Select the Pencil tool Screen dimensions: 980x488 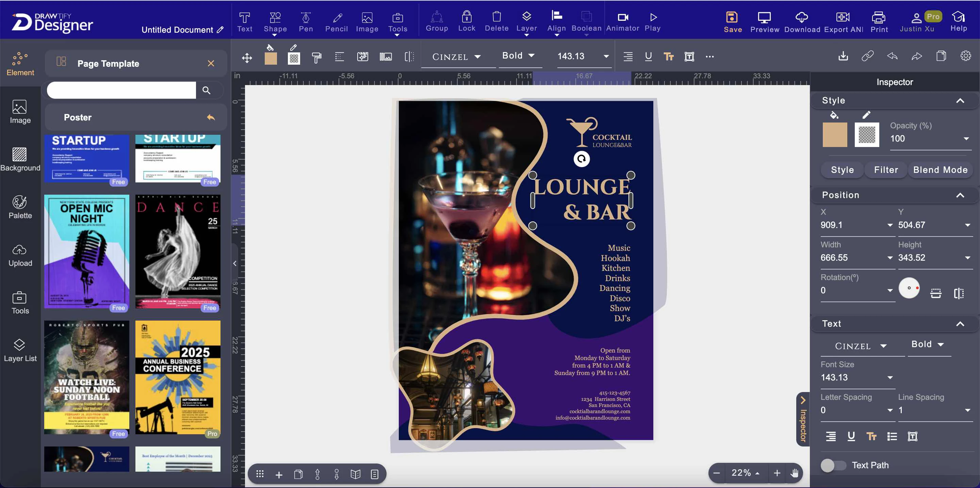tap(336, 21)
